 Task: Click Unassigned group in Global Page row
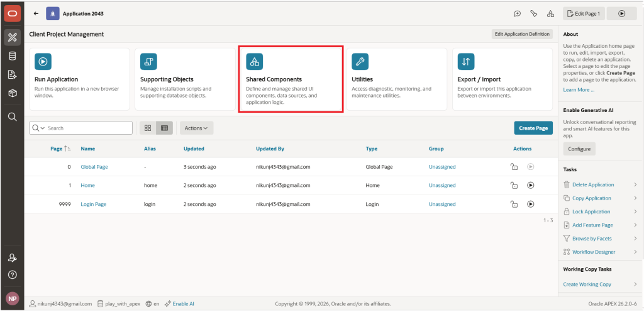[x=442, y=167]
